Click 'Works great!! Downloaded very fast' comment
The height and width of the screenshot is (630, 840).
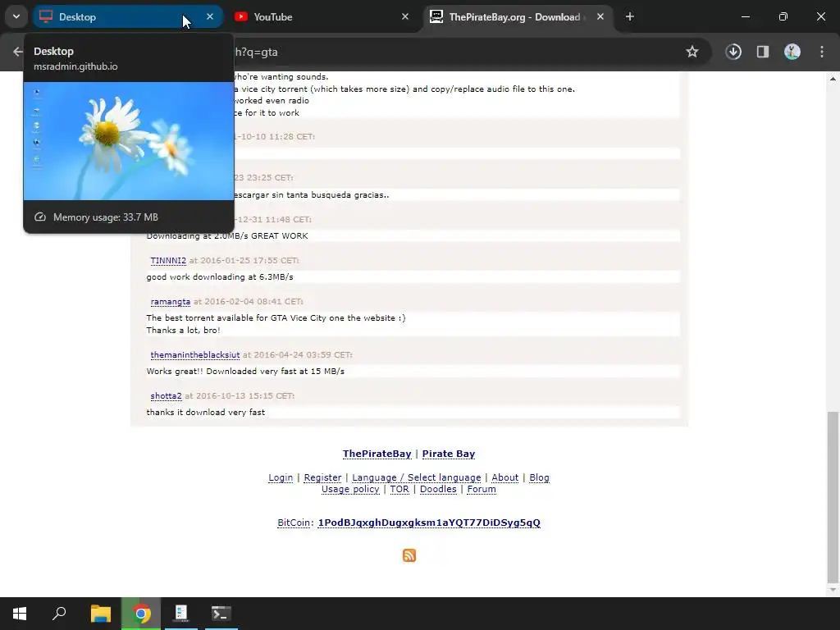(x=245, y=372)
